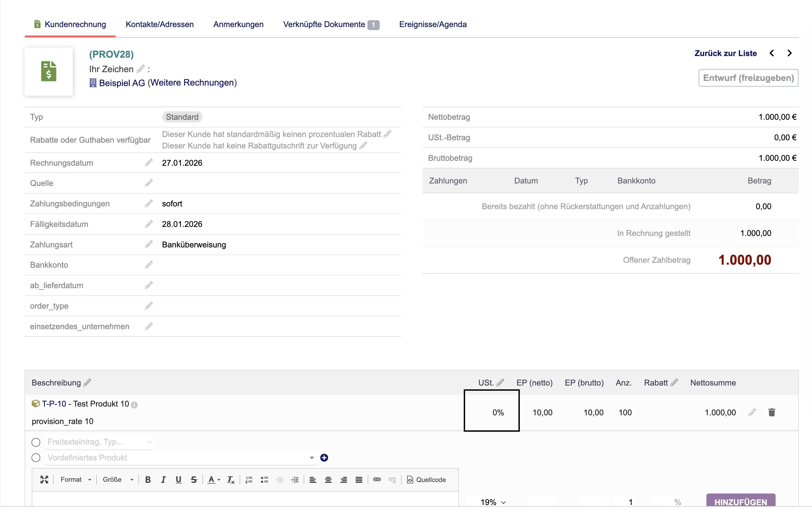Click the trash icon for T-P-10 line
The image size is (812, 508).
[x=772, y=412]
